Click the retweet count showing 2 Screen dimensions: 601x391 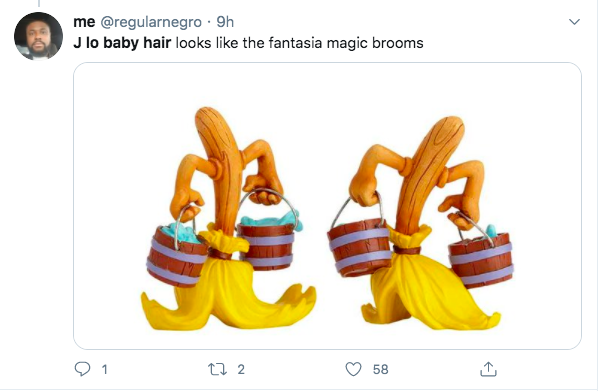click(x=241, y=369)
